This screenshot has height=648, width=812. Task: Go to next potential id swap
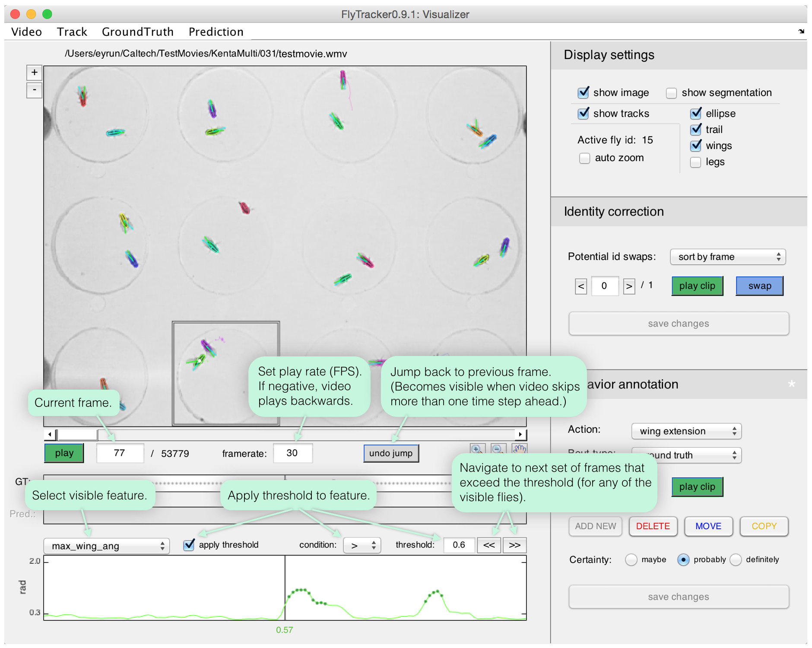[x=629, y=286]
